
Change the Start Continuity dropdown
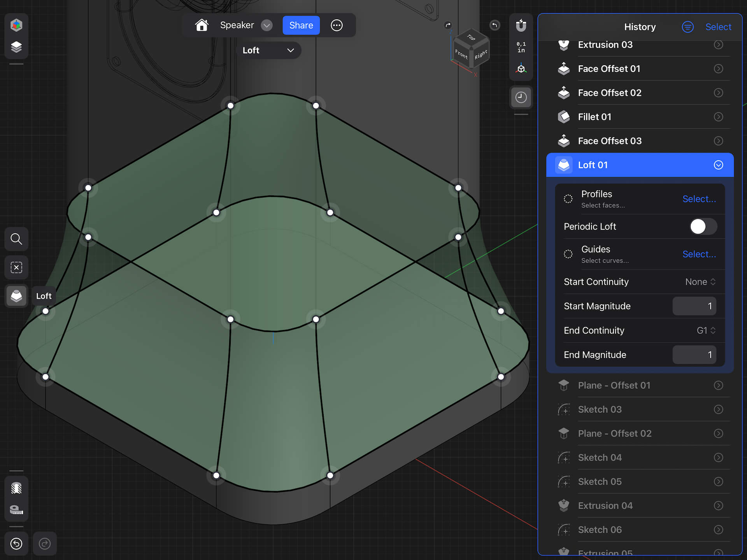click(x=700, y=282)
